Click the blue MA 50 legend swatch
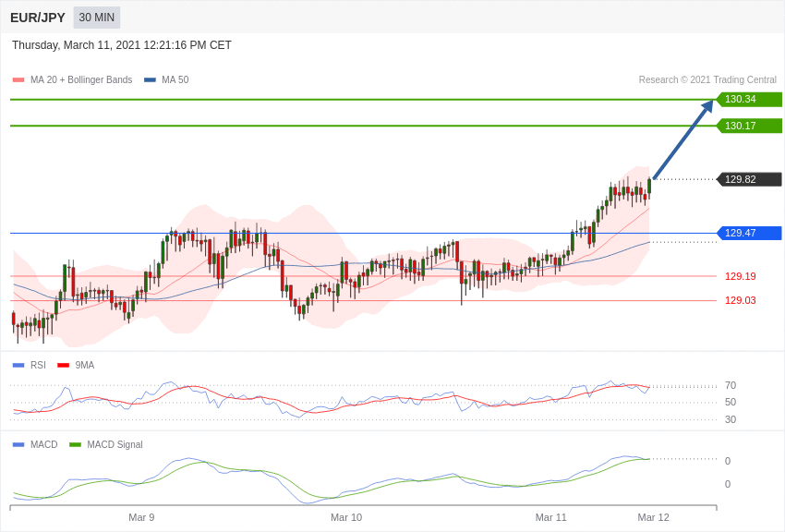The width and height of the screenshot is (785, 532). click(150, 80)
